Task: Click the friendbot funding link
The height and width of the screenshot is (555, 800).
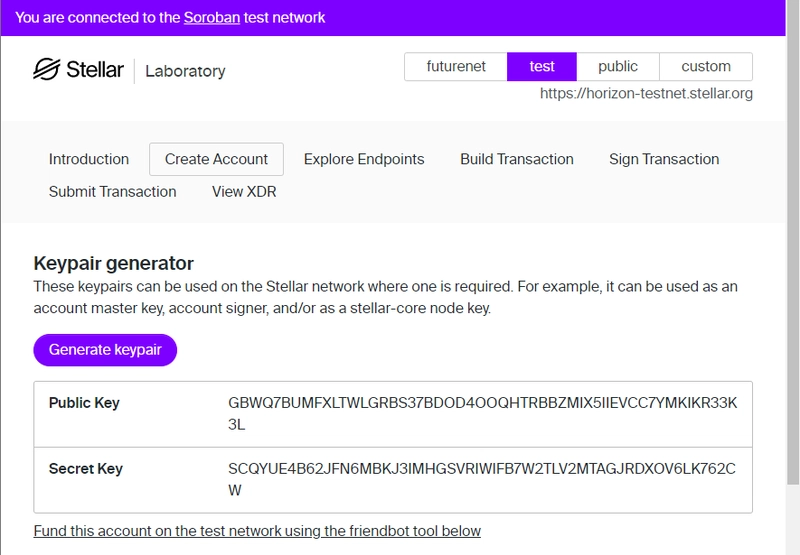Action: 257,531
